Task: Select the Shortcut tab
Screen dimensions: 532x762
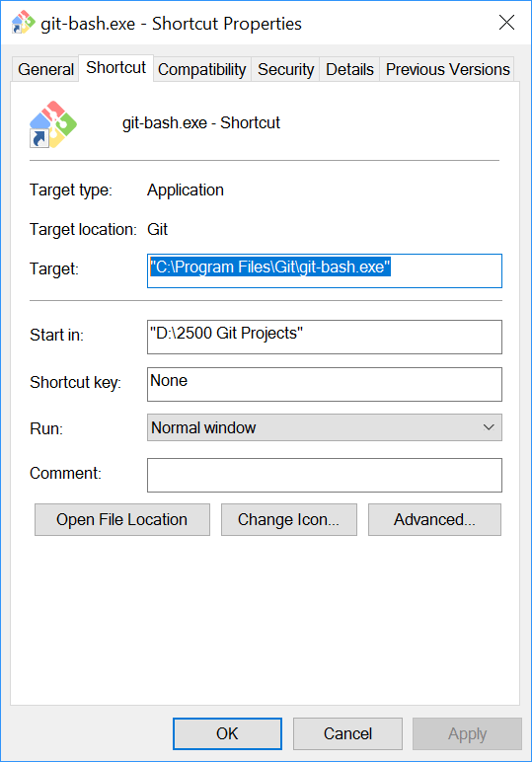Action: pos(116,67)
